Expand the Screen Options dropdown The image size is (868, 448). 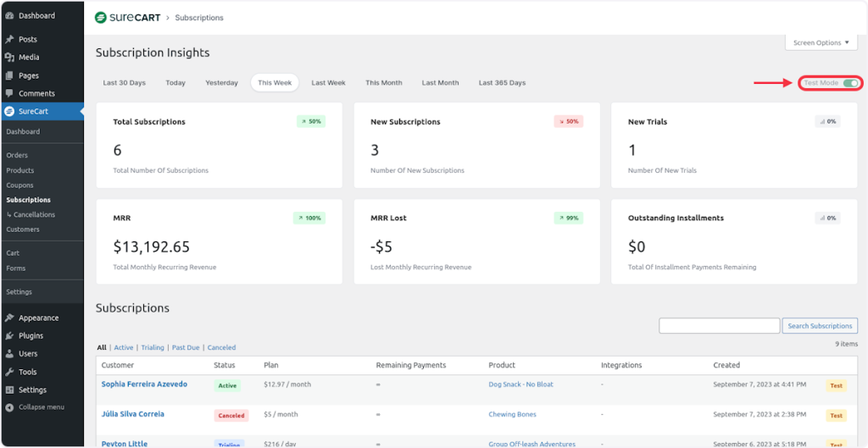coord(821,43)
